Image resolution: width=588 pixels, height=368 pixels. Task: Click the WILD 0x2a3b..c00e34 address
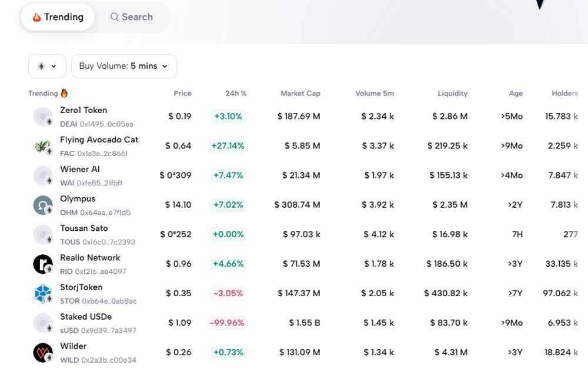tap(98, 360)
